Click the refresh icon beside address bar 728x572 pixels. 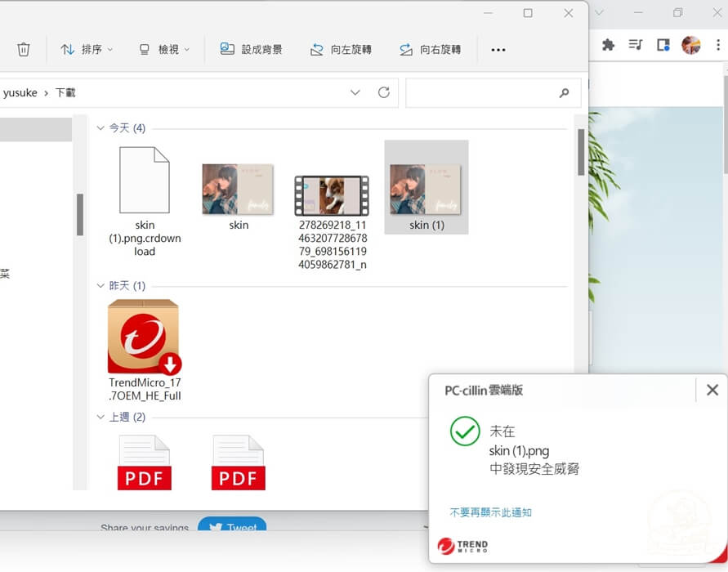tap(384, 92)
